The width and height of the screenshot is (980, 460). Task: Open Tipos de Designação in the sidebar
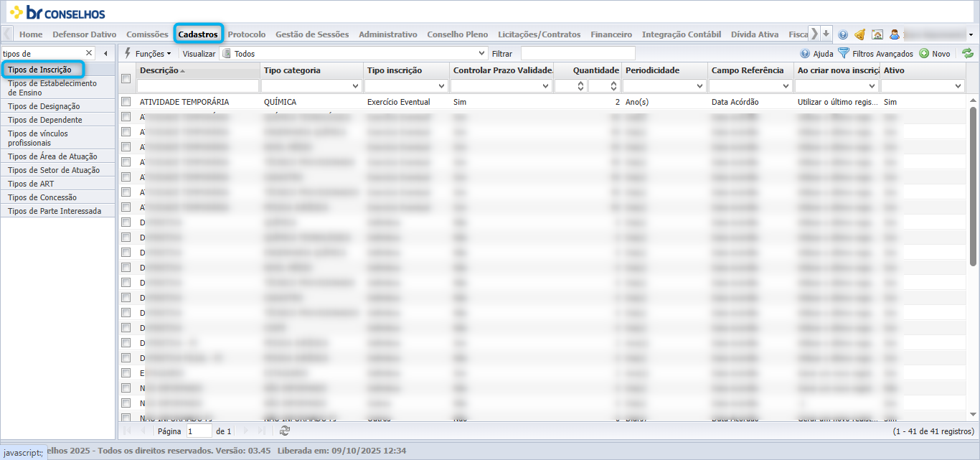(x=58, y=106)
